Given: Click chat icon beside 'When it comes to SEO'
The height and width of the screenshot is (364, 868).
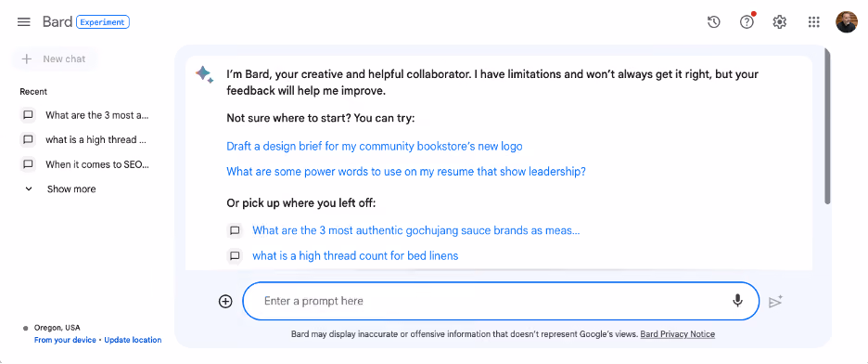Looking at the screenshot, I should (x=28, y=164).
